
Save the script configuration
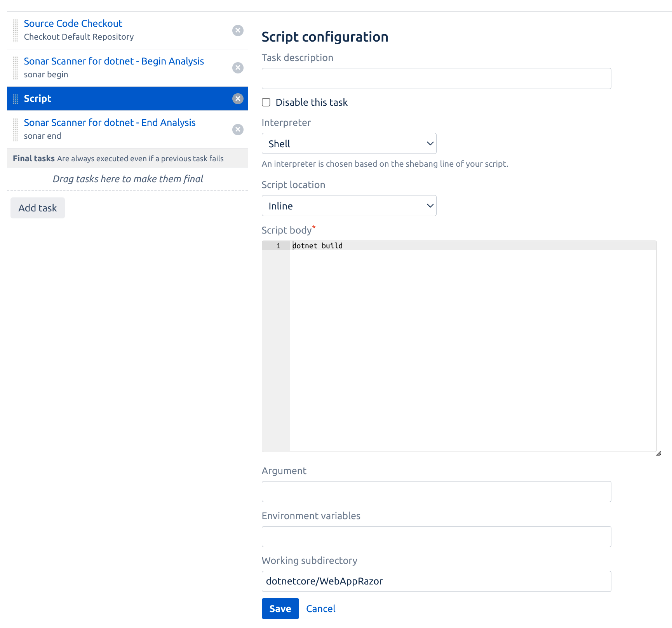pos(280,609)
